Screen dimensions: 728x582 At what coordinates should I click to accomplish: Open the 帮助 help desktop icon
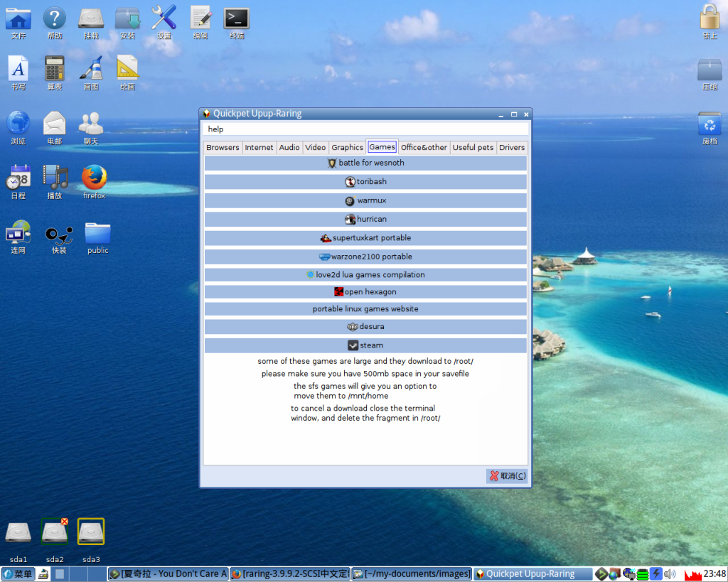coord(54,18)
